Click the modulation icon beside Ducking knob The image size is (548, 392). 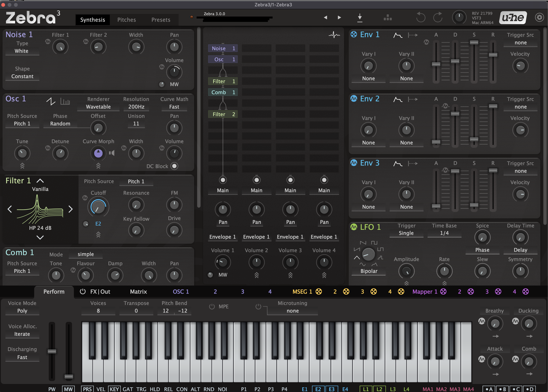click(x=515, y=321)
